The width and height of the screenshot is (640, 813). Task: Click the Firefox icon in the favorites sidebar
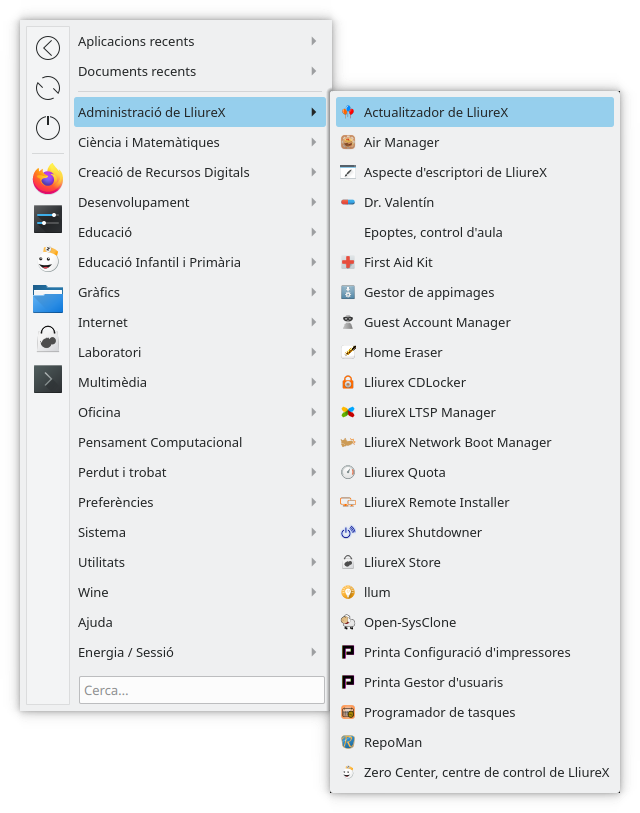pos(48,180)
